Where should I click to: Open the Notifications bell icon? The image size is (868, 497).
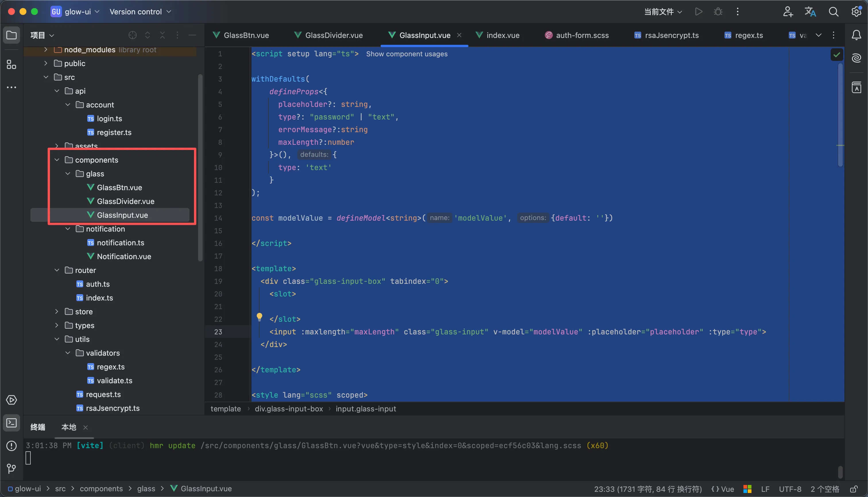(857, 35)
